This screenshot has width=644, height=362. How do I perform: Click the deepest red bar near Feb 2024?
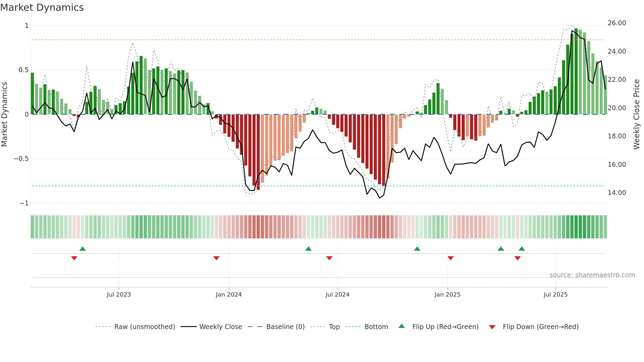coord(258,152)
